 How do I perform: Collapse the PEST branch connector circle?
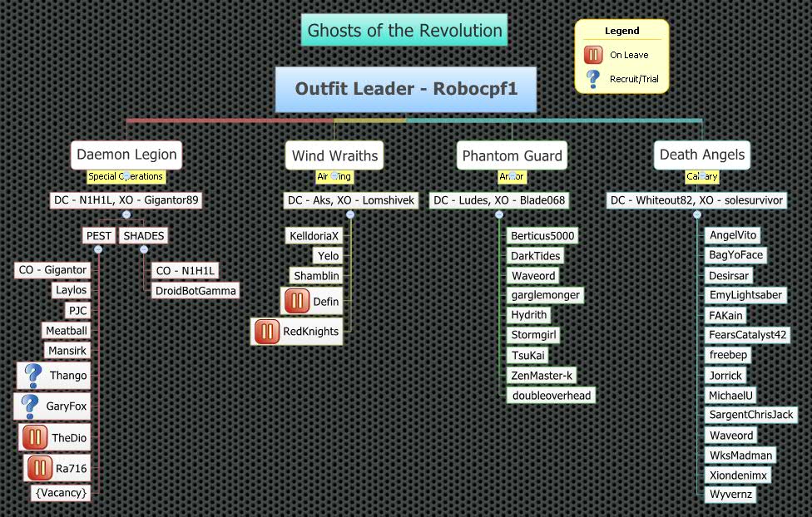(x=99, y=248)
